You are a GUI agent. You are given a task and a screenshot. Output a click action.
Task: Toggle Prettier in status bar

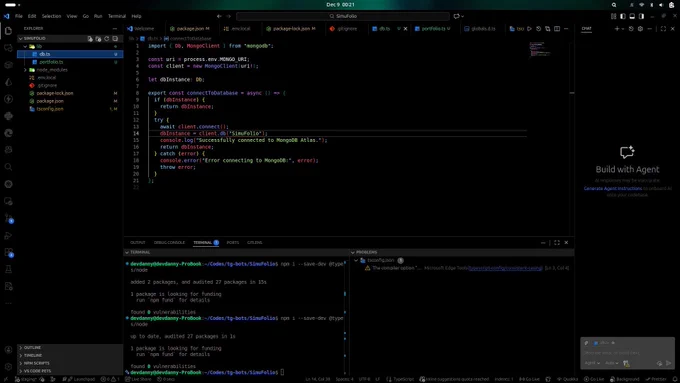point(655,379)
